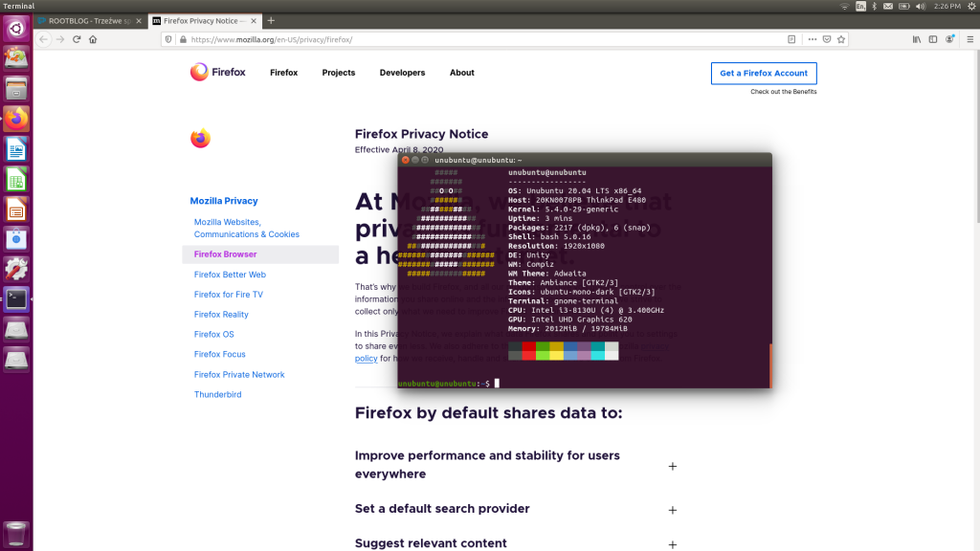The width and height of the screenshot is (980, 551).
Task: Bookmark this page with the star icon
Action: (841, 39)
